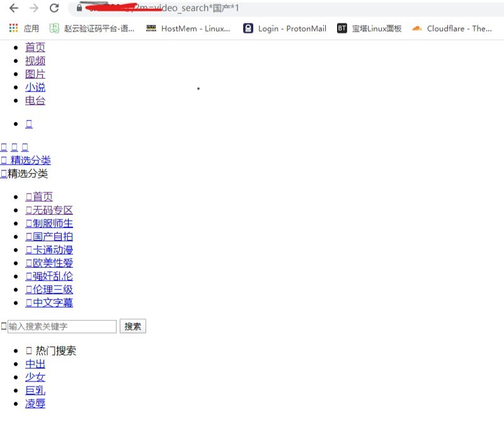
Task: Select the 中出 hot search tag
Action: 35,364
